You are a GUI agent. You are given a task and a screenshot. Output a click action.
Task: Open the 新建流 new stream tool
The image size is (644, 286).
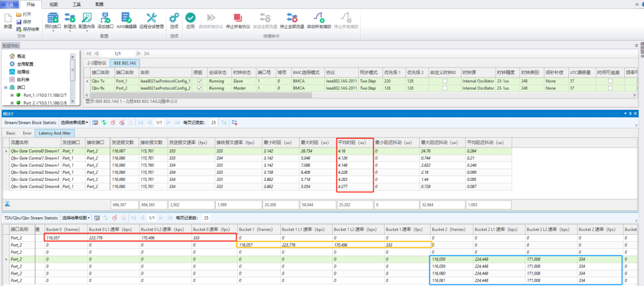click(x=70, y=20)
